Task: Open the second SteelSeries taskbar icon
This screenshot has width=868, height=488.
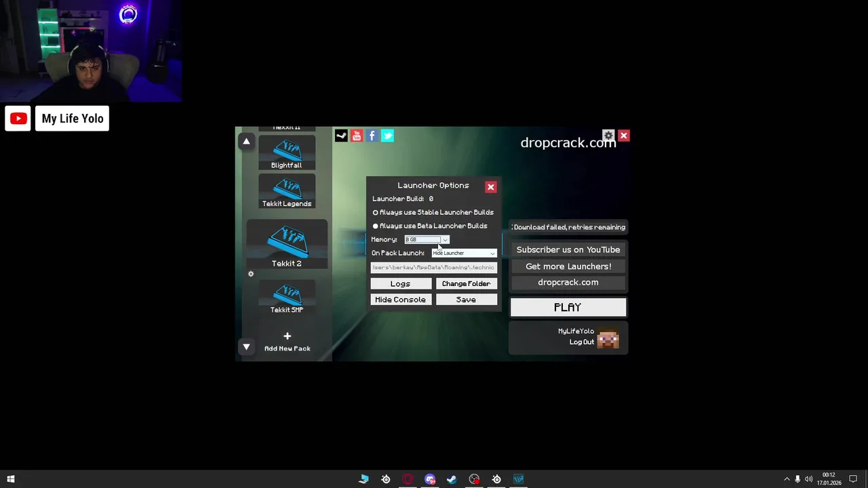Action: 496,479
